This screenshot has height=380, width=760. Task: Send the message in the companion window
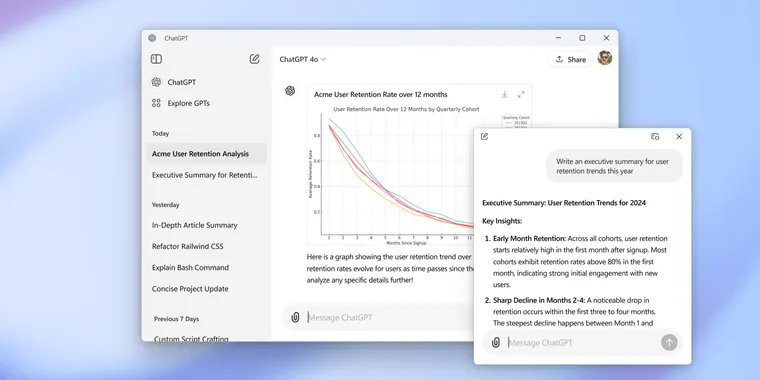669,343
